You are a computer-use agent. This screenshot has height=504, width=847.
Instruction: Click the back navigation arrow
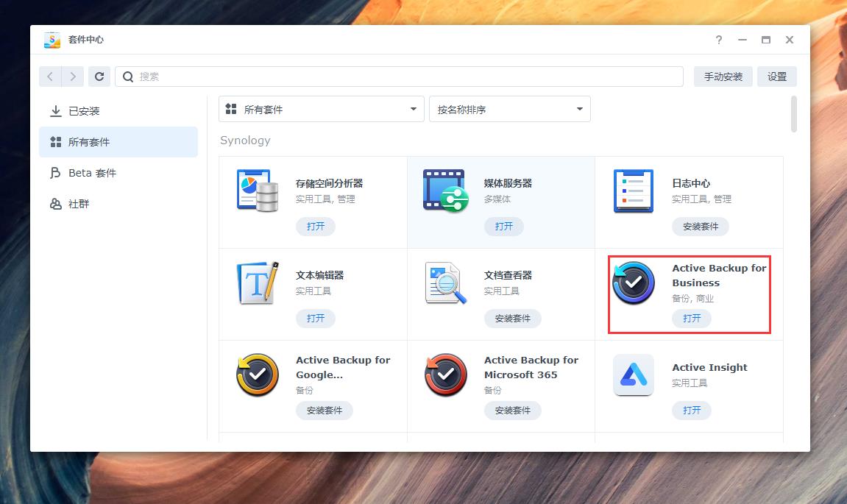point(49,76)
